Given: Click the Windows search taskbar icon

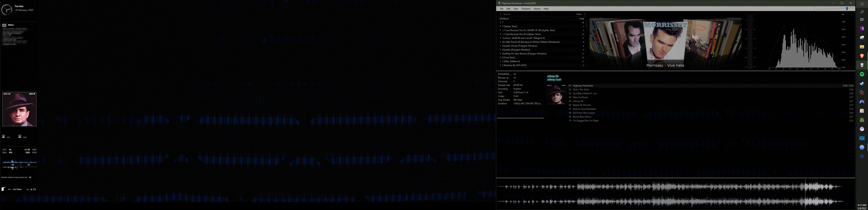Looking at the screenshot, I should tap(862, 12).
